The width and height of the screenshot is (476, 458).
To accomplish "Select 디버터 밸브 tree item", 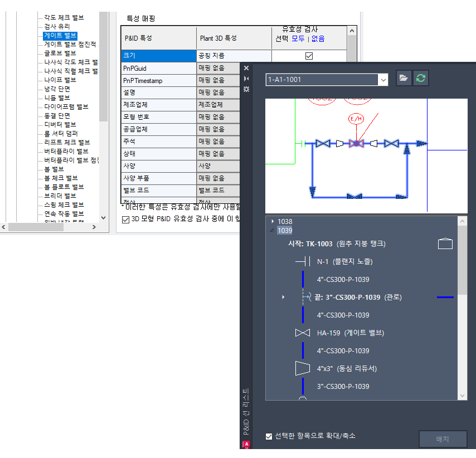I will coord(60,125).
